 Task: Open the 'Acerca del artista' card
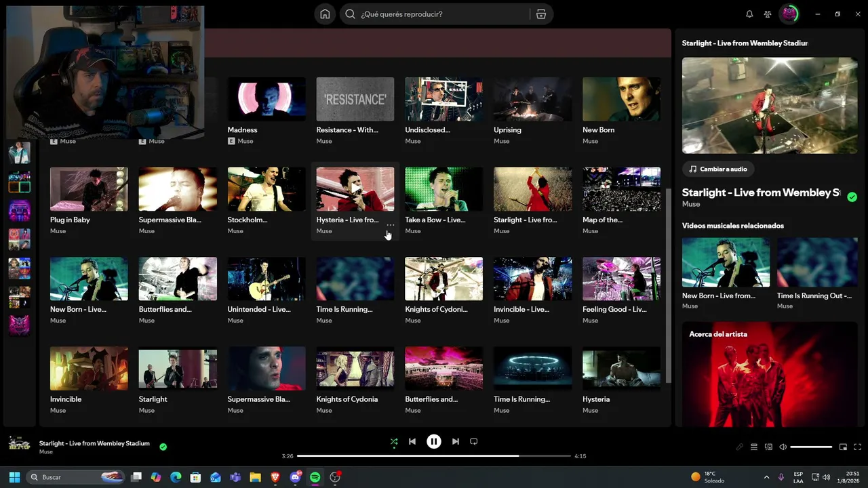pyautogui.click(x=770, y=375)
